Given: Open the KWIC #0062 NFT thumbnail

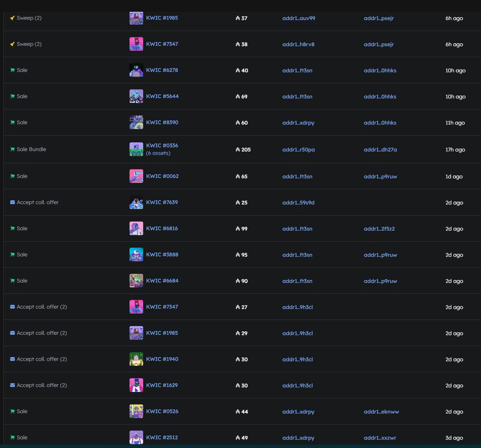Looking at the screenshot, I should point(136,176).
